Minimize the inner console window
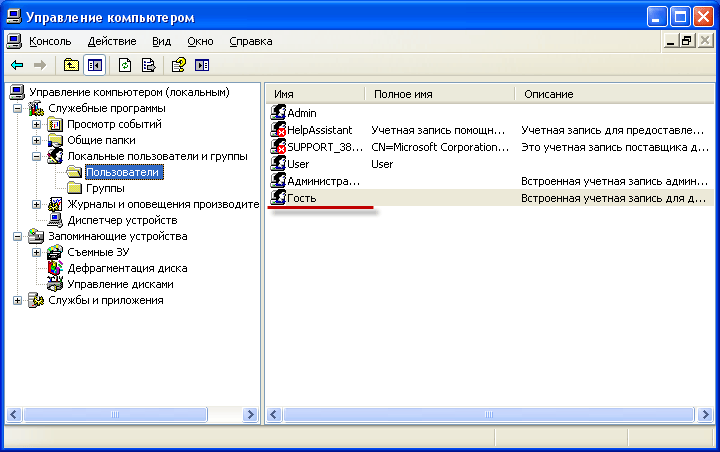 670,41
